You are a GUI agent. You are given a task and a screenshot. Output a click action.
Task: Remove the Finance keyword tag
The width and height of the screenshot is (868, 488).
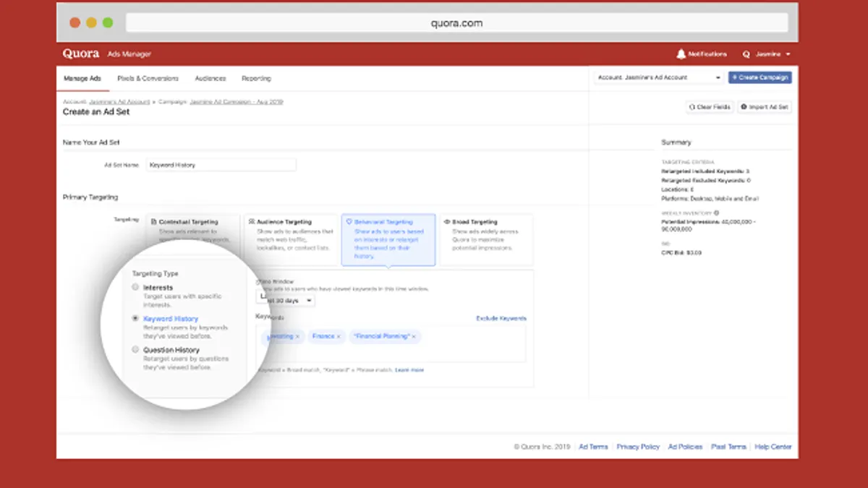(339, 337)
